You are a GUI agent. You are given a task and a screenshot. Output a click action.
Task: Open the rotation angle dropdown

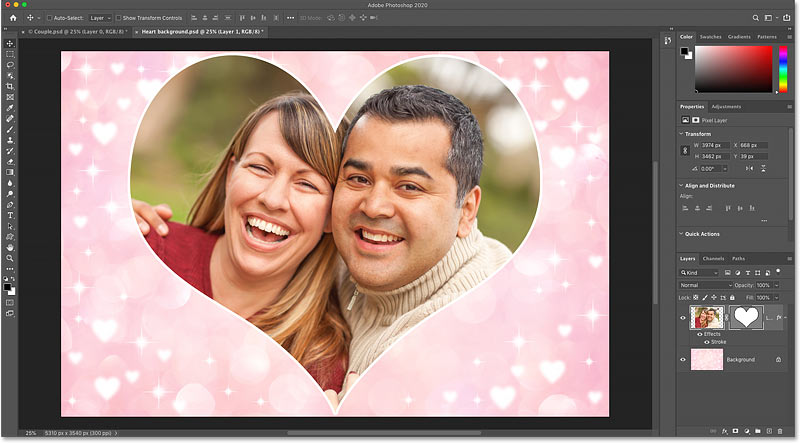[x=724, y=169]
